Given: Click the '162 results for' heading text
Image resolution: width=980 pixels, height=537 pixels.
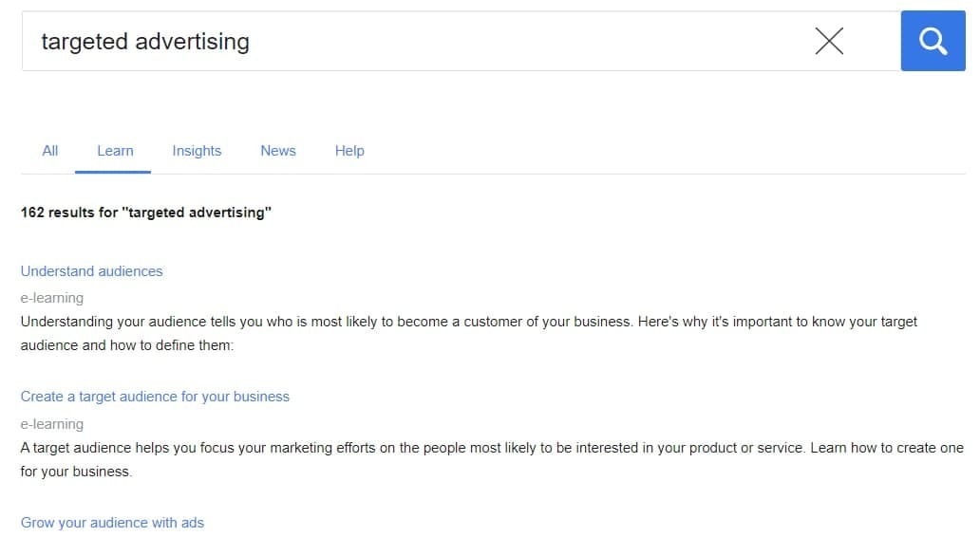Looking at the screenshot, I should point(68,213).
